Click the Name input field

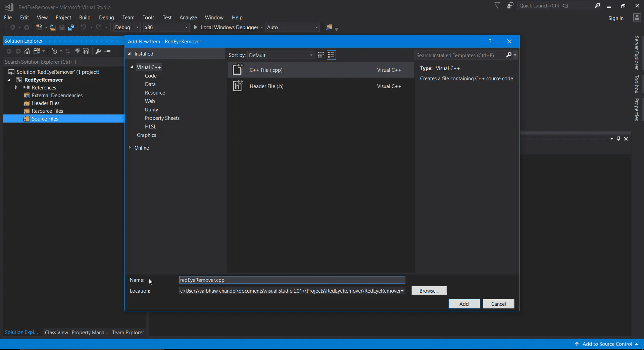(x=292, y=280)
